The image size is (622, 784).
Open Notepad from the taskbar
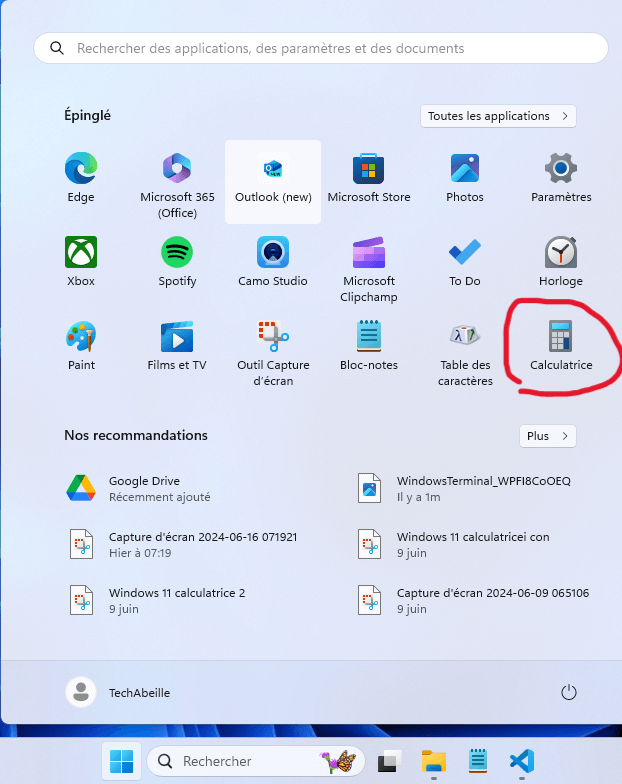pos(478,761)
